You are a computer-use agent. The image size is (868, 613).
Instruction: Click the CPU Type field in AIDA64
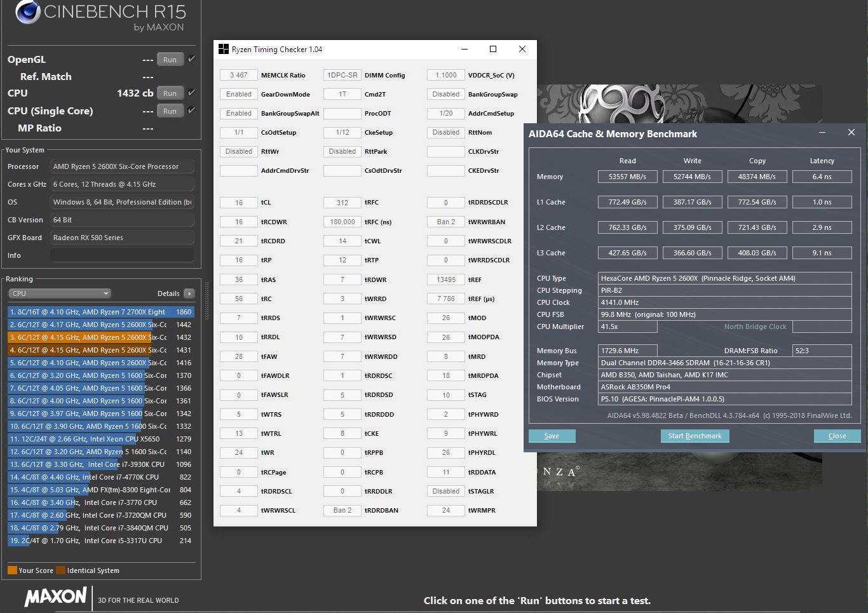[x=725, y=278]
